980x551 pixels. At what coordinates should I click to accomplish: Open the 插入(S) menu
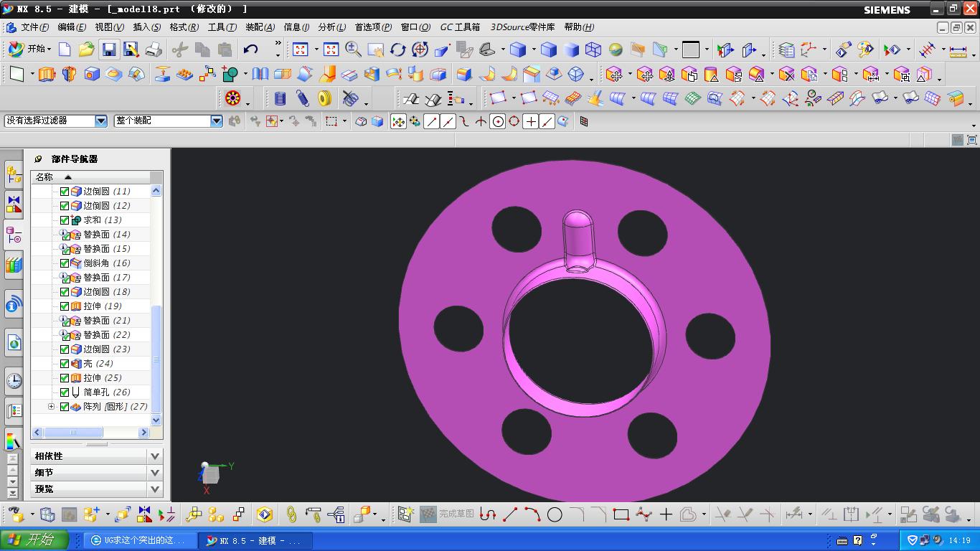pyautogui.click(x=147, y=27)
